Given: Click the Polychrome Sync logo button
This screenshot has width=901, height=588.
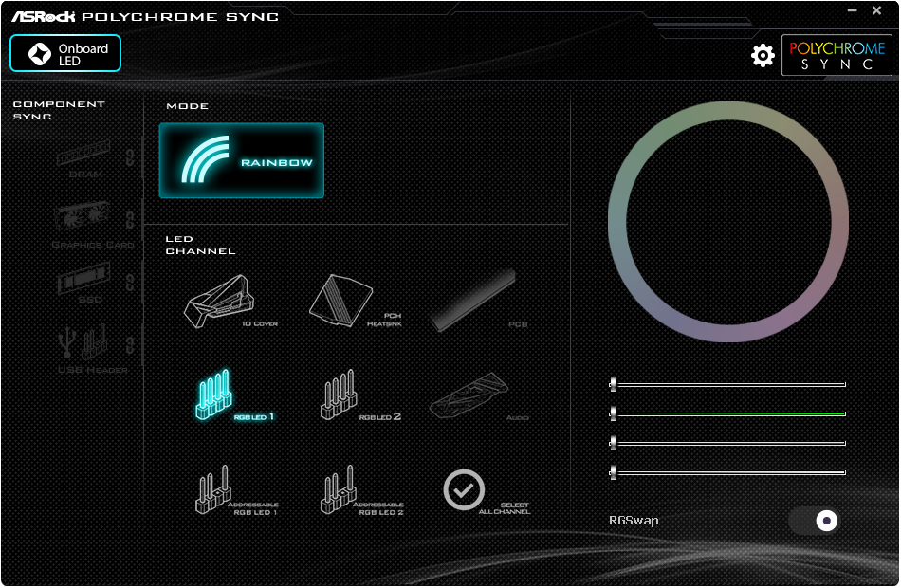Looking at the screenshot, I should click(837, 55).
